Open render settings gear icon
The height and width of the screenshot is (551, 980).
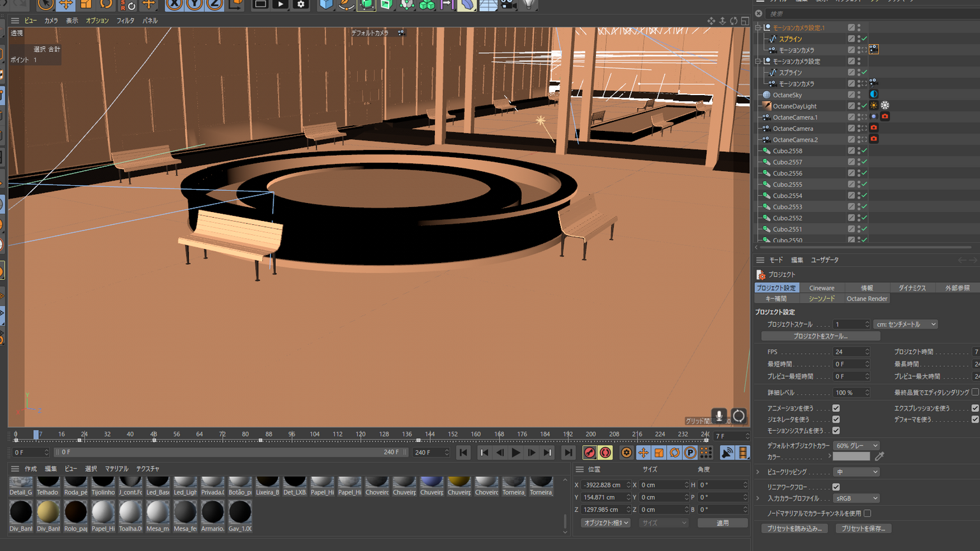[301, 4]
